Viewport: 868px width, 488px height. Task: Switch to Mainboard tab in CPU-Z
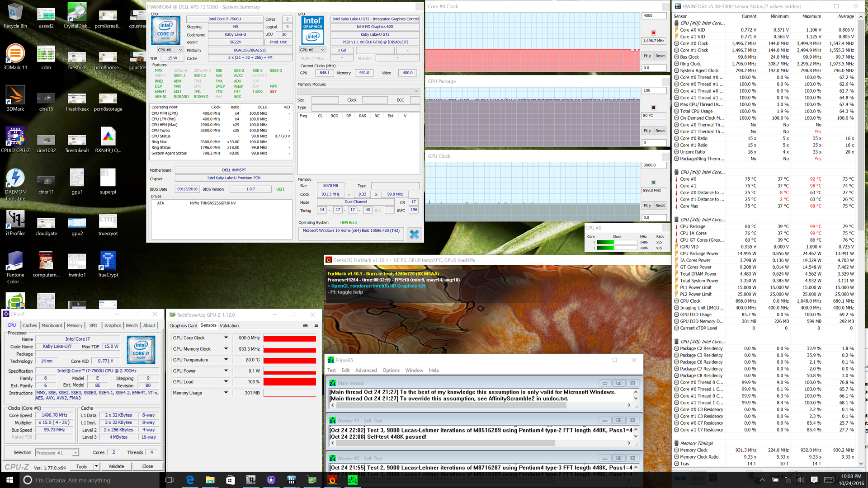coord(52,325)
